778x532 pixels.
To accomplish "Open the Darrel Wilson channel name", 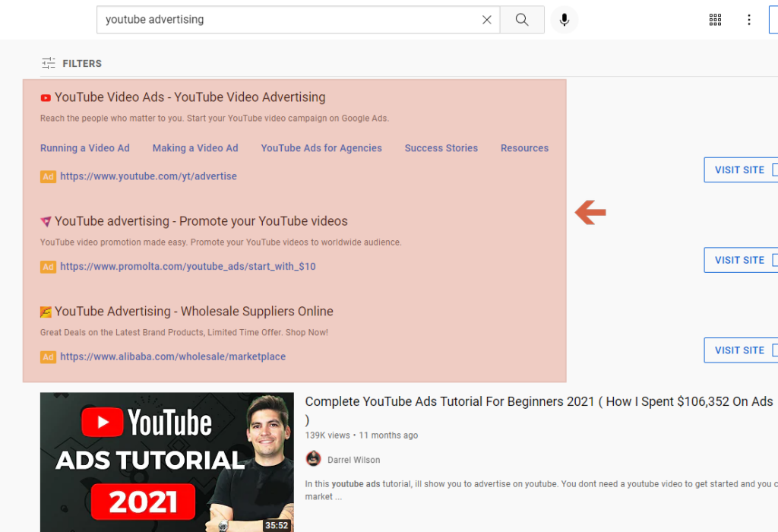I will 354,460.
